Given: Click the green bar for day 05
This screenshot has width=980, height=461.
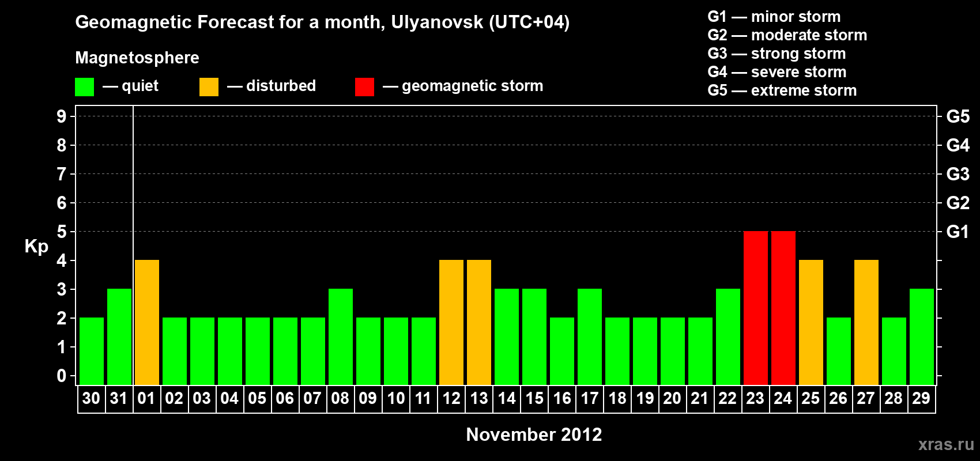Looking at the screenshot, I should tap(257, 351).
